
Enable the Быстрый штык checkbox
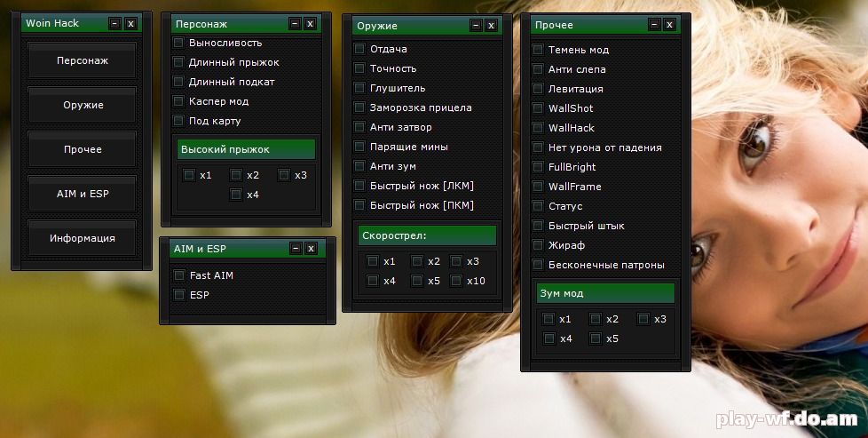(x=538, y=226)
